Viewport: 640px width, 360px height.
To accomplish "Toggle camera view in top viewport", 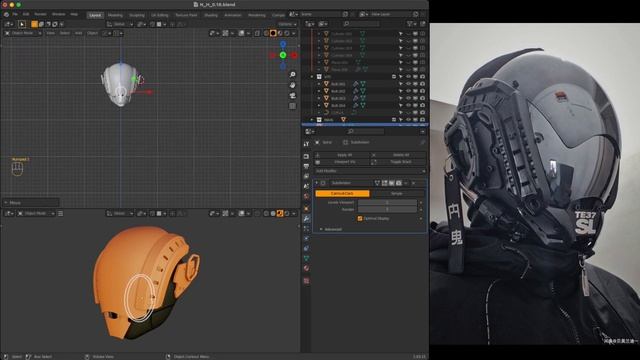I will (293, 96).
